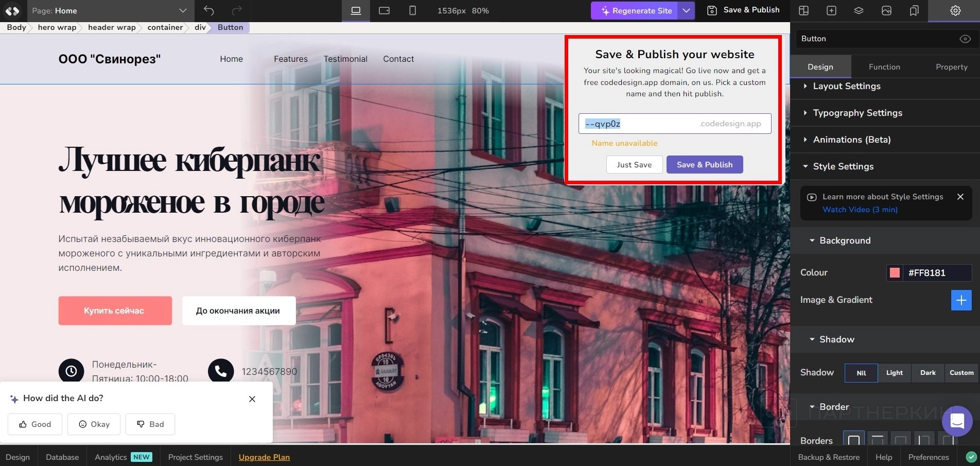Image resolution: width=980 pixels, height=466 pixels.
Task: Set shadow to Custom
Action: (961, 373)
